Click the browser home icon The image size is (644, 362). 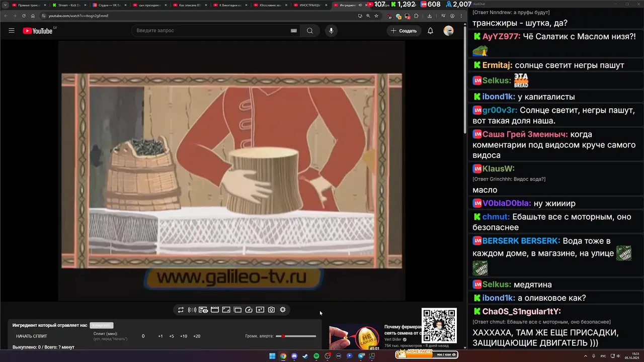click(33, 16)
